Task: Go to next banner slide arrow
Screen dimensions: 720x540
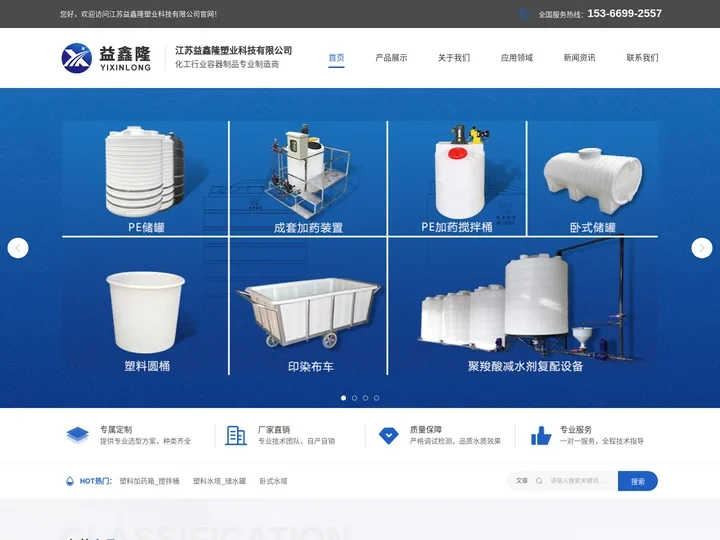Action: (x=702, y=248)
